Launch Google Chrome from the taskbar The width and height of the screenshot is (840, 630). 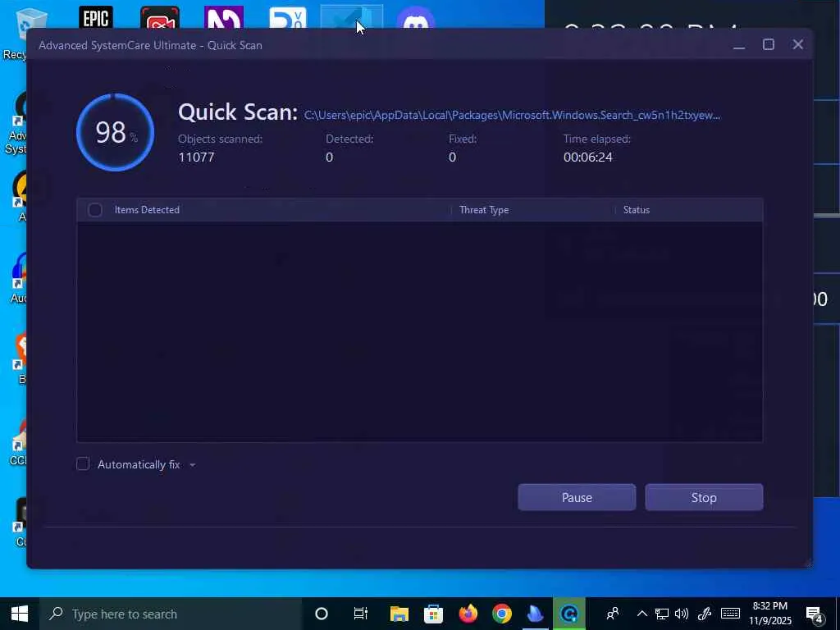[502, 614]
